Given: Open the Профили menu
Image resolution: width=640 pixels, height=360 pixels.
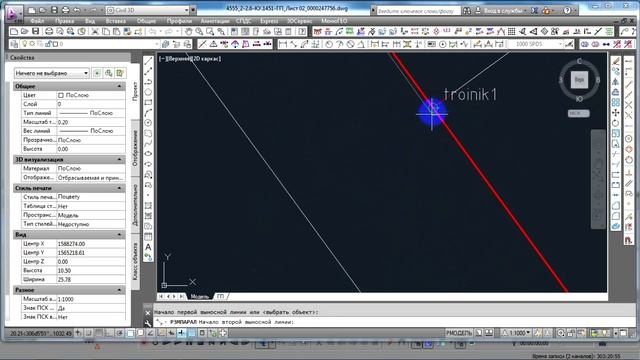Looking at the screenshot, I should tap(179, 21).
